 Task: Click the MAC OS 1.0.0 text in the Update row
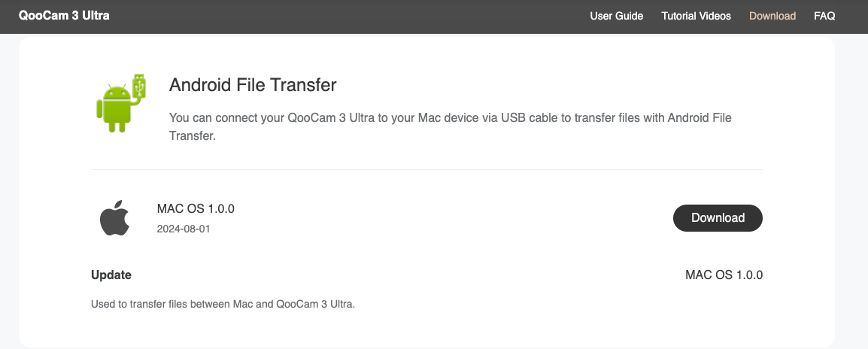(724, 275)
